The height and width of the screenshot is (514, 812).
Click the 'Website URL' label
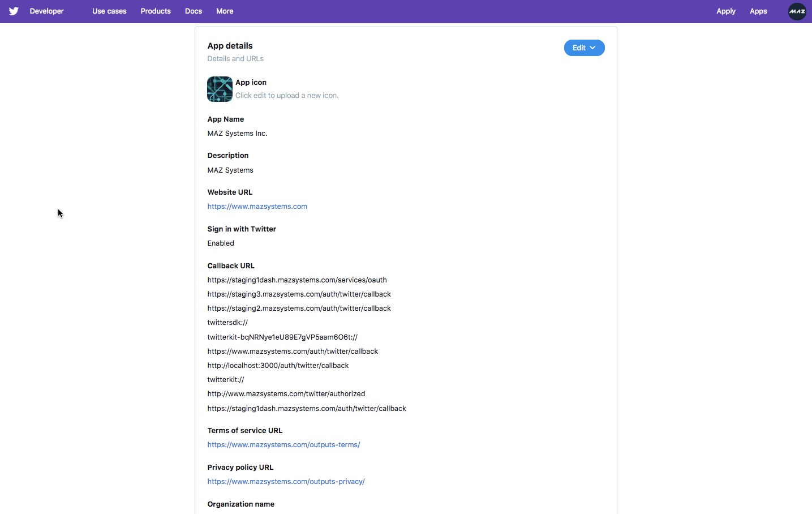click(230, 192)
